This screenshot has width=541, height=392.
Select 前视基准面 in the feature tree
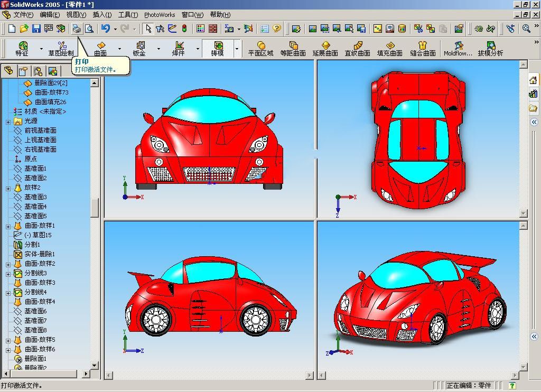tap(40, 130)
